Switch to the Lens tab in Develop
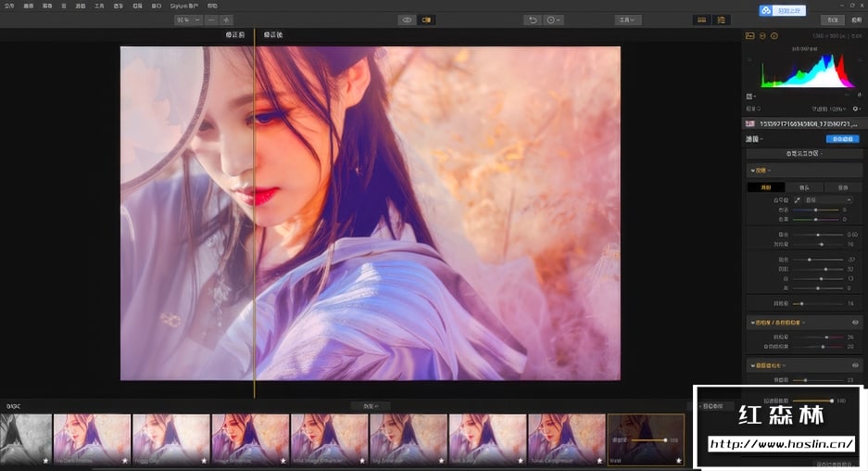This screenshot has height=471, width=868. point(804,187)
